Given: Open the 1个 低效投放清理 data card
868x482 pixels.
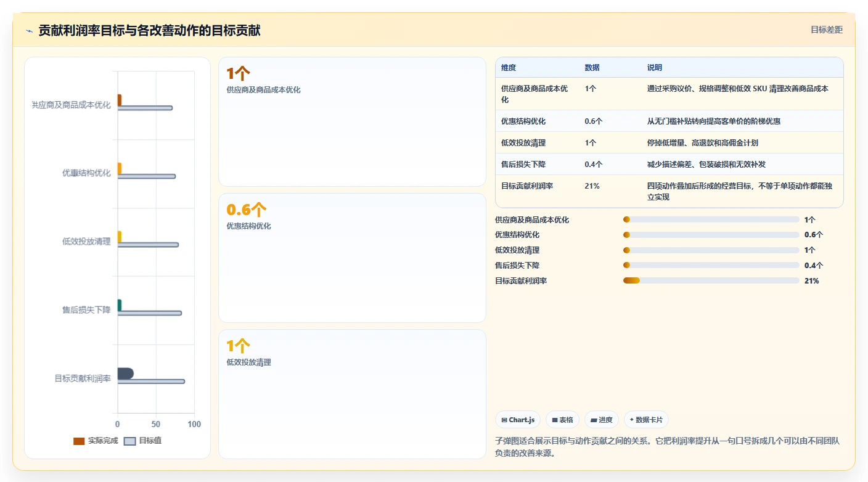Looking at the screenshot, I should click(352, 394).
